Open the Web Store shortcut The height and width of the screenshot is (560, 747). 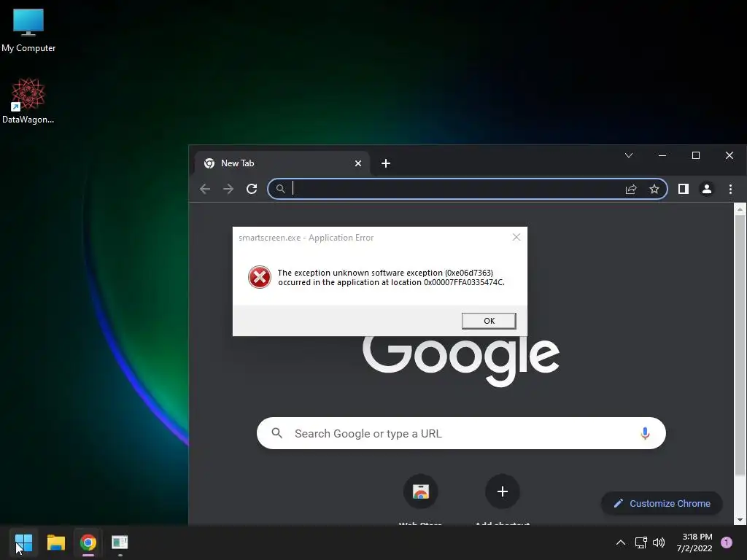421,491
